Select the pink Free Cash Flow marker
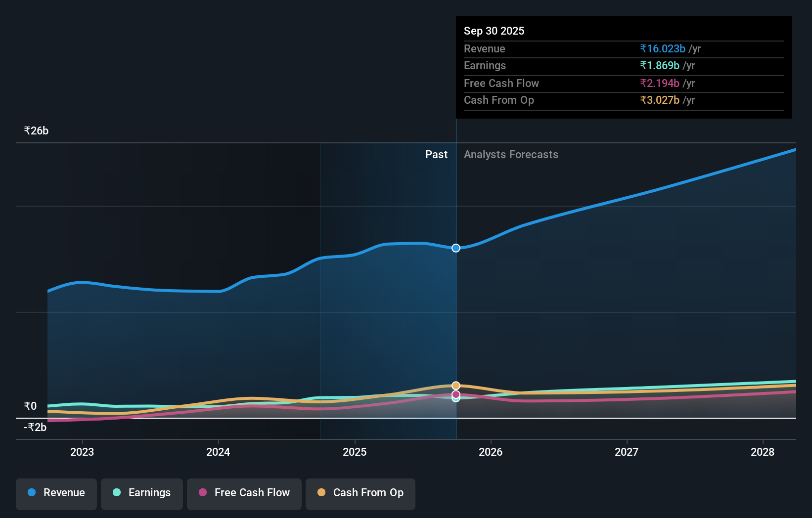812x518 pixels. [x=455, y=394]
